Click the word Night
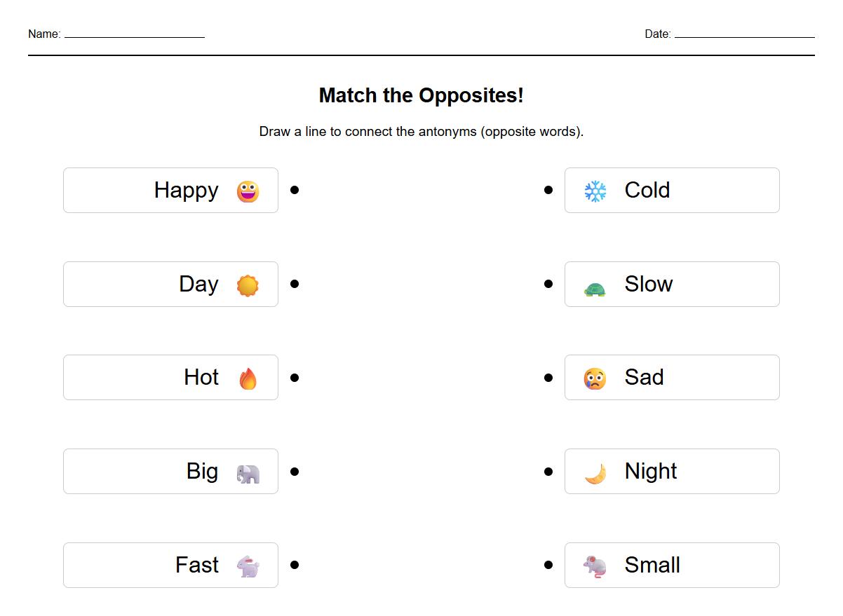This screenshot has height=616, width=843. point(651,471)
